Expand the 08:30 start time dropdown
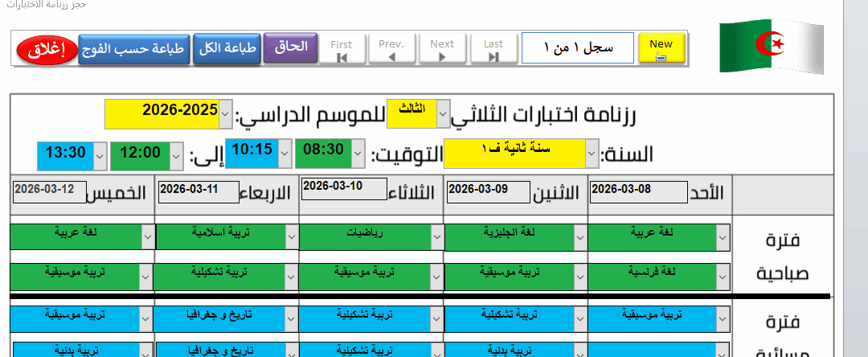 [358, 153]
